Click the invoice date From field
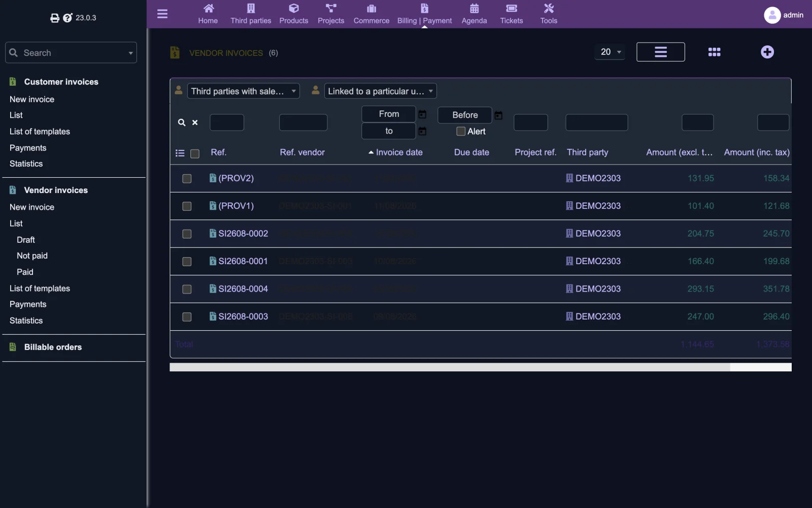This screenshot has width=812, height=508. click(389, 114)
